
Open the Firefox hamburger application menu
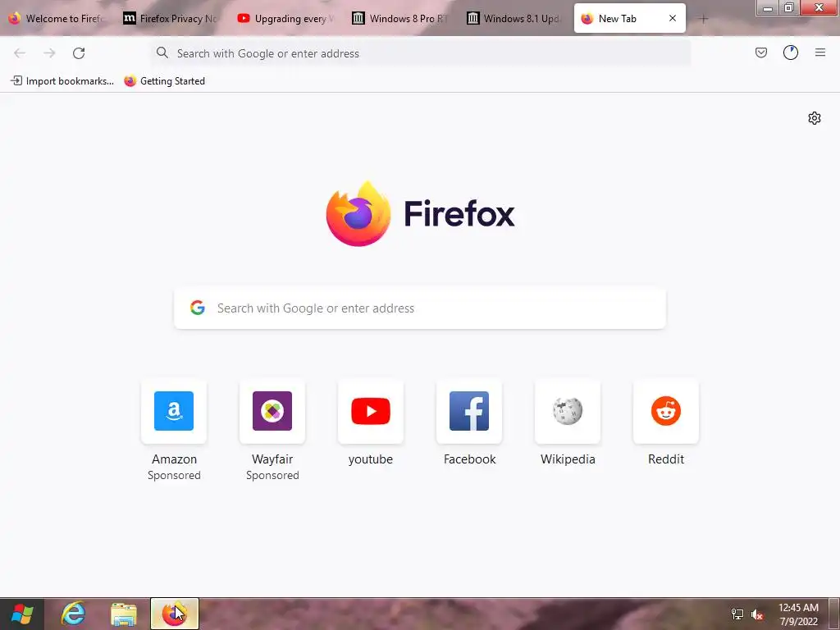click(819, 52)
